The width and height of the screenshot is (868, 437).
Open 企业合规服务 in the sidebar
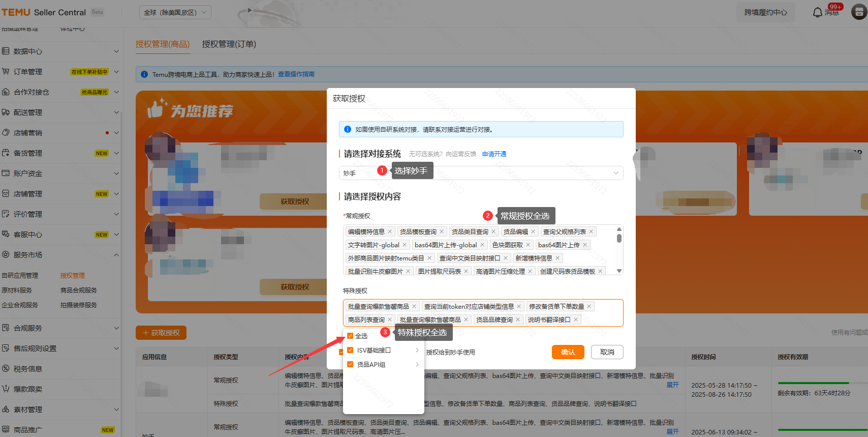20,305
